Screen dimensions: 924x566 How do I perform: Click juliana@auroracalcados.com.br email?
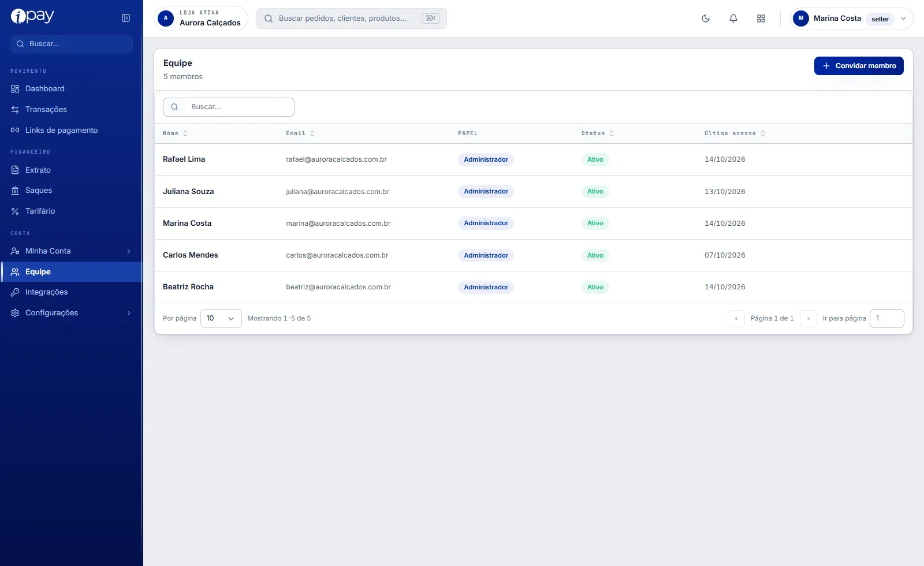pyautogui.click(x=337, y=192)
